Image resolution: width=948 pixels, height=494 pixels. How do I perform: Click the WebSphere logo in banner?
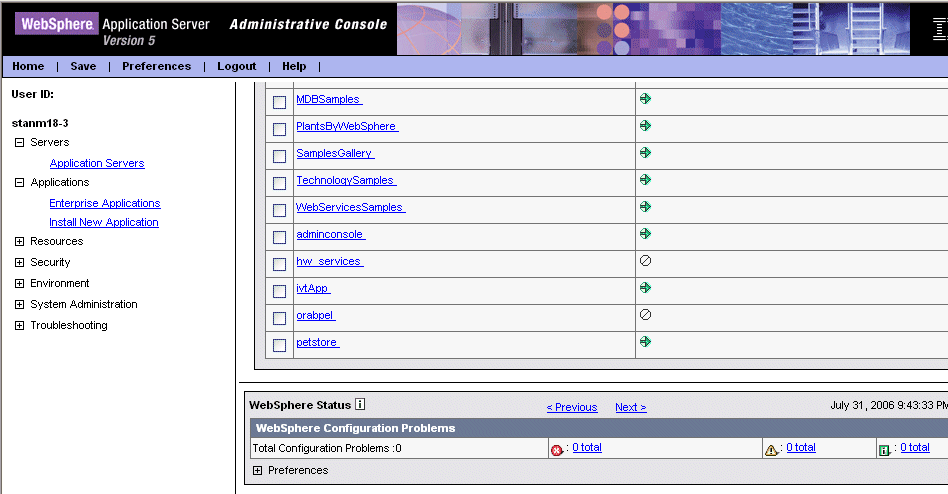coord(57,24)
